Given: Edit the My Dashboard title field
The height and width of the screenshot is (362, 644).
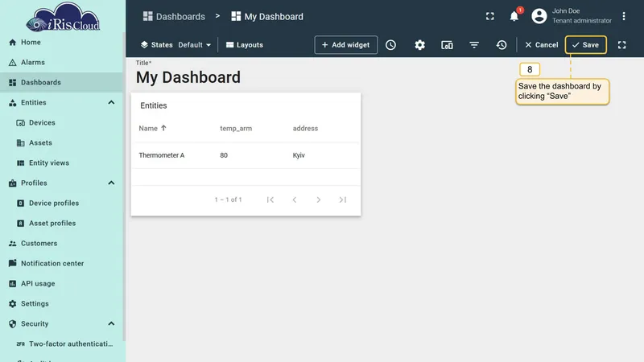Looking at the screenshot, I should pyautogui.click(x=188, y=77).
